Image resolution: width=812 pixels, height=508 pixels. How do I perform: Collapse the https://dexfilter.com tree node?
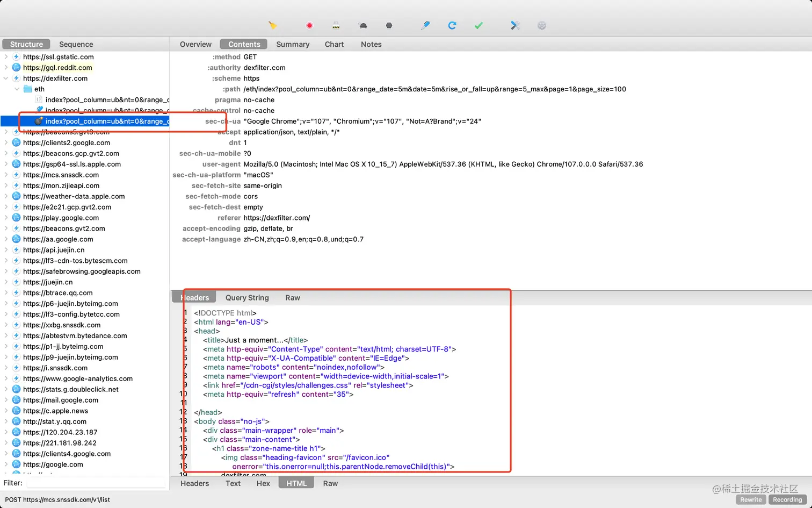(6, 78)
